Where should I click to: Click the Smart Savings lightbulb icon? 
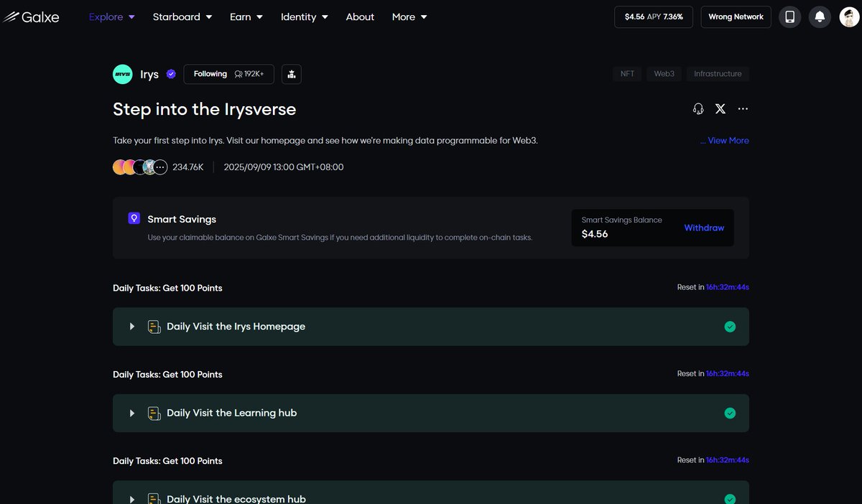pyautogui.click(x=134, y=218)
